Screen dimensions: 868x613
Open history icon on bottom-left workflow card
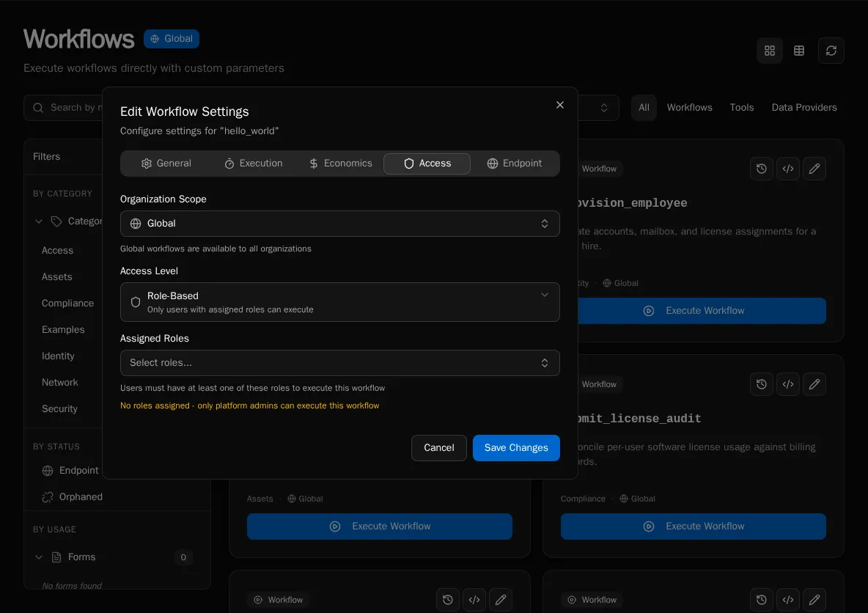coord(448,600)
